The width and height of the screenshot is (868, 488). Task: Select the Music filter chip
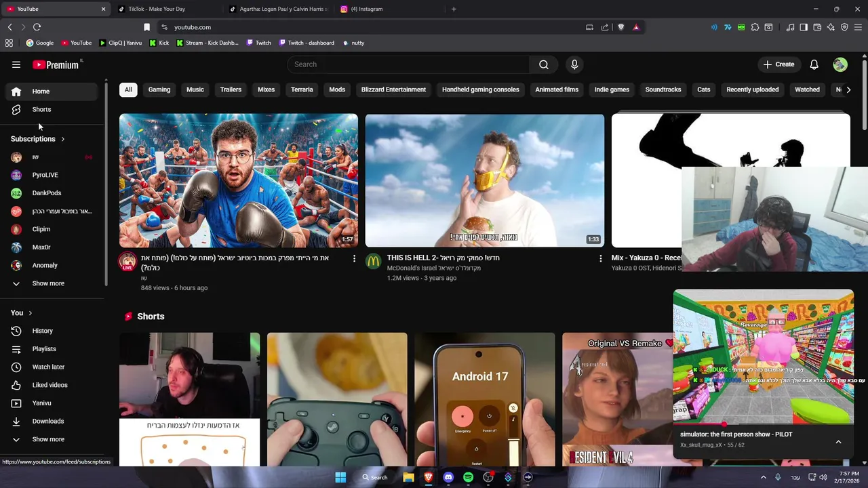195,89
